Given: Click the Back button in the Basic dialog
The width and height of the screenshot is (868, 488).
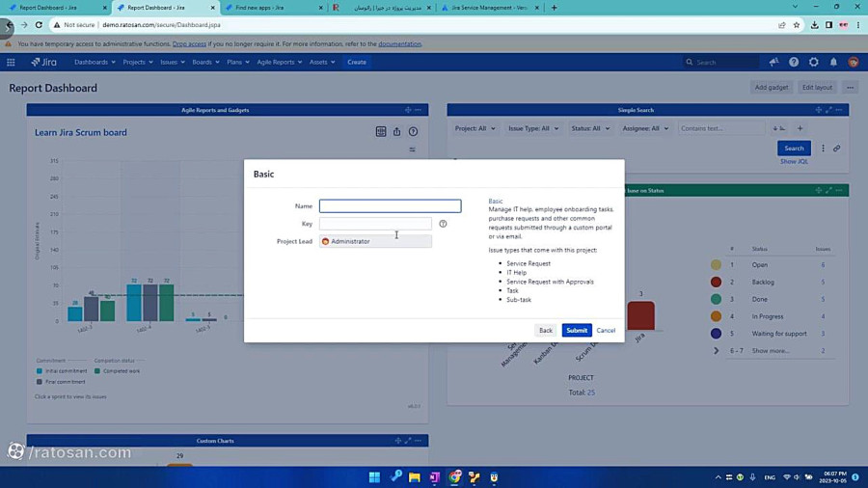Looking at the screenshot, I should [545, 330].
